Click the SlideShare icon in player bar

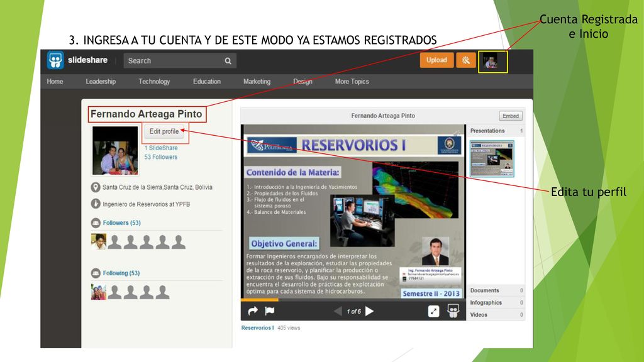[x=453, y=310]
